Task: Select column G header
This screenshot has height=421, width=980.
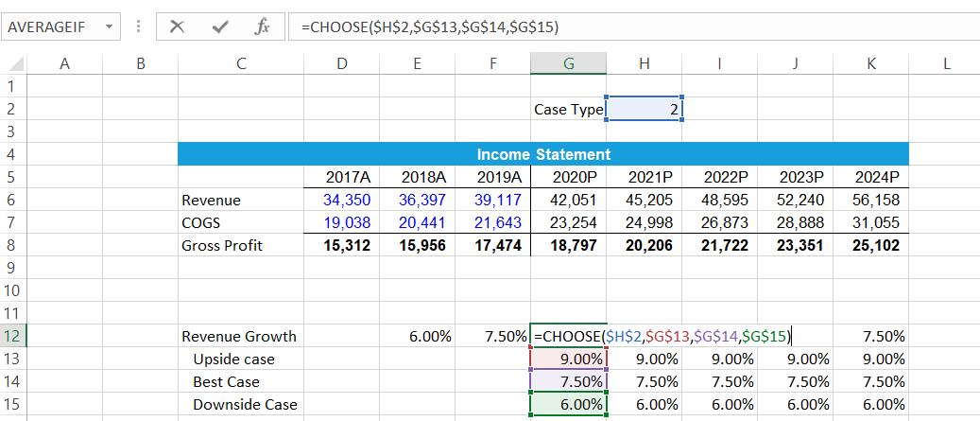Action: click(568, 63)
